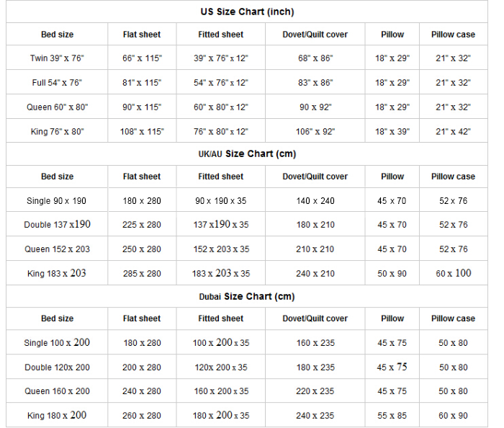Click the UK/AU Size Chart (cm) heading

pos(247,154)
